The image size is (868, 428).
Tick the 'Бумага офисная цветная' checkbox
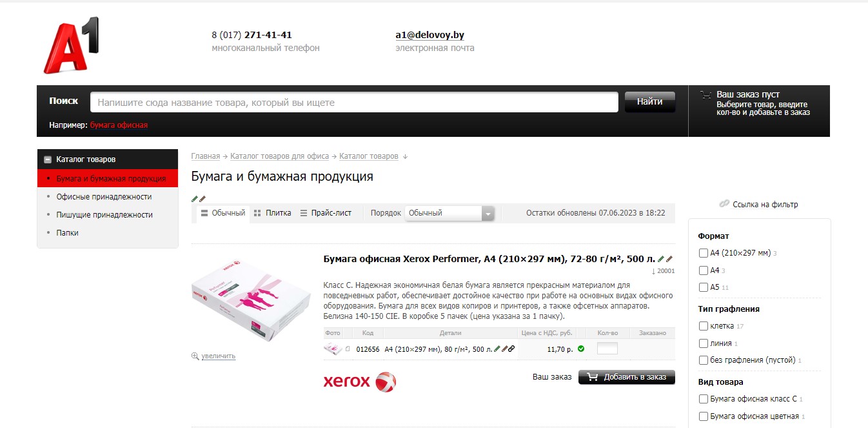(x=704, y=416)
